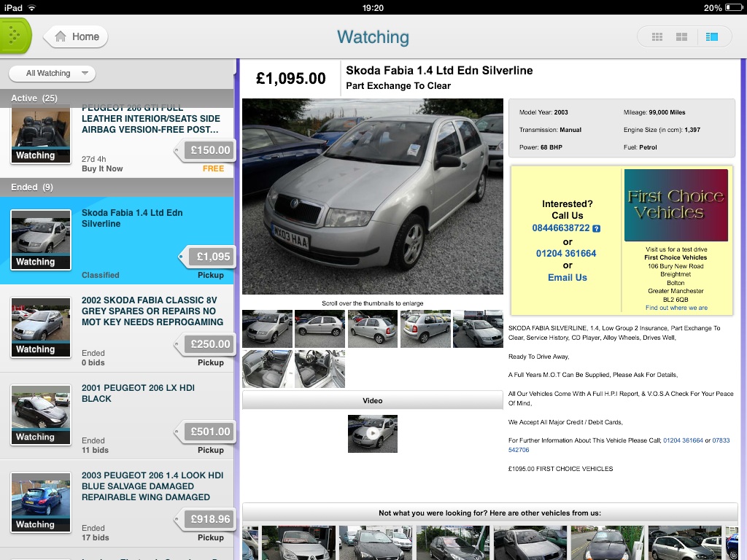
Task: Call the 01204 361664 link in yellow box
Action: [x=566, y=253]
